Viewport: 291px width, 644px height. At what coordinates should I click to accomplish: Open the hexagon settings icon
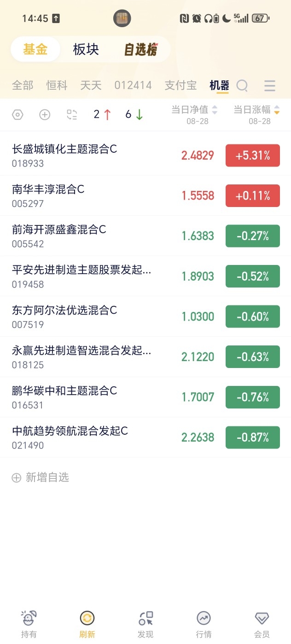(17, 115)
